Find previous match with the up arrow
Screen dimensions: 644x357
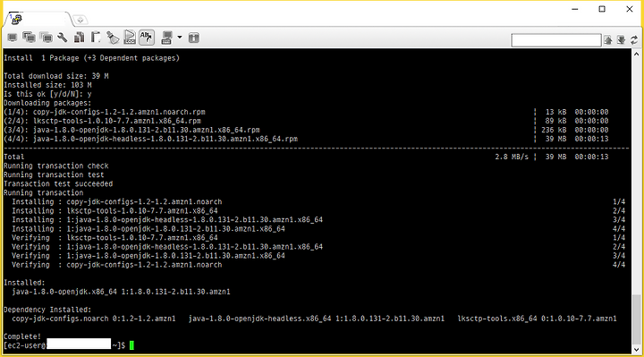click(608, 40)
